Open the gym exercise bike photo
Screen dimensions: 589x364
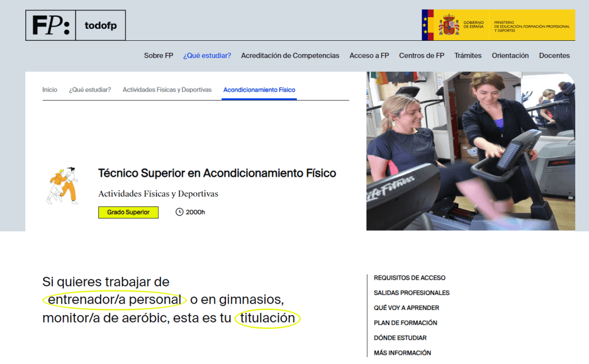click(x=471, y=151)
